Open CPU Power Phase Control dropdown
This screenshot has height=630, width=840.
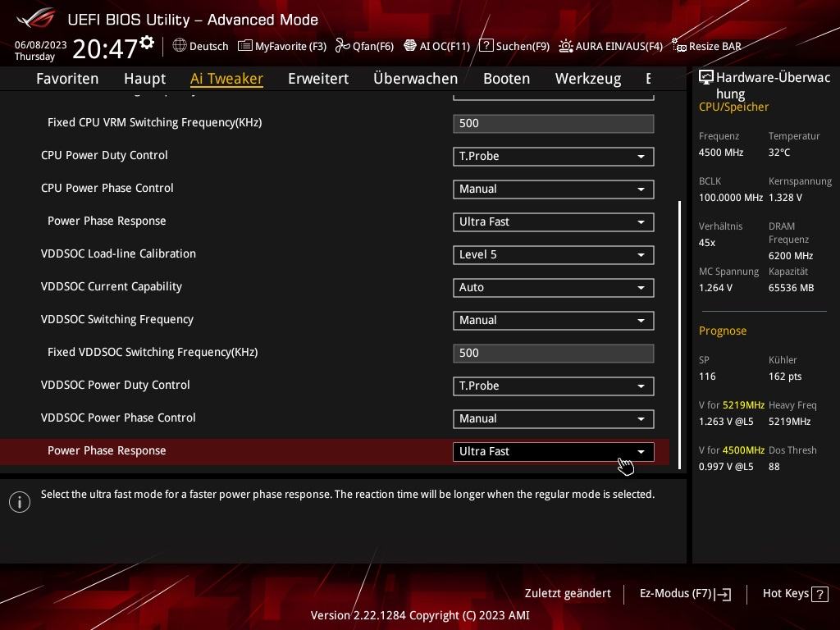(554, 189)
